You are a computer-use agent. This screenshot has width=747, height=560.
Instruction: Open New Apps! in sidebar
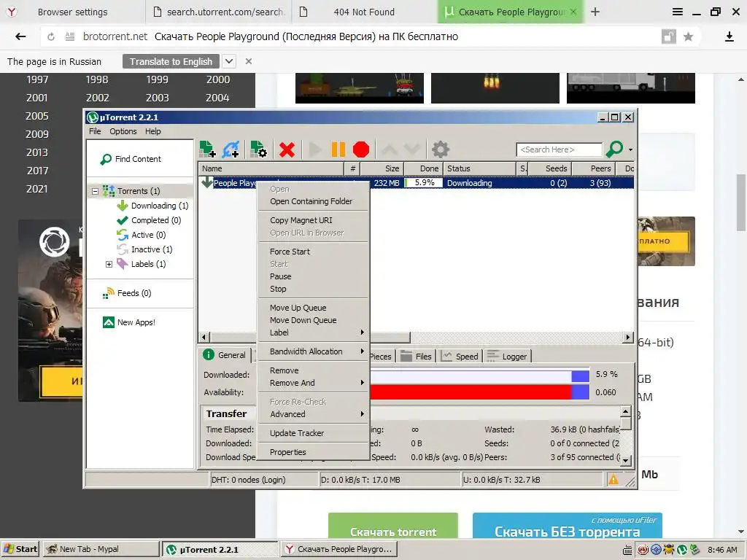(129, 322)
